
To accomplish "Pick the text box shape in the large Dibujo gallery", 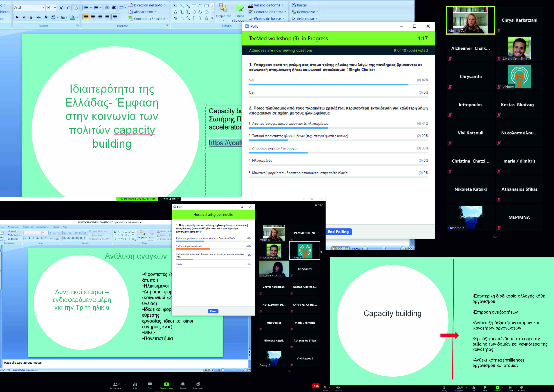I will click(x=175, y=6).
